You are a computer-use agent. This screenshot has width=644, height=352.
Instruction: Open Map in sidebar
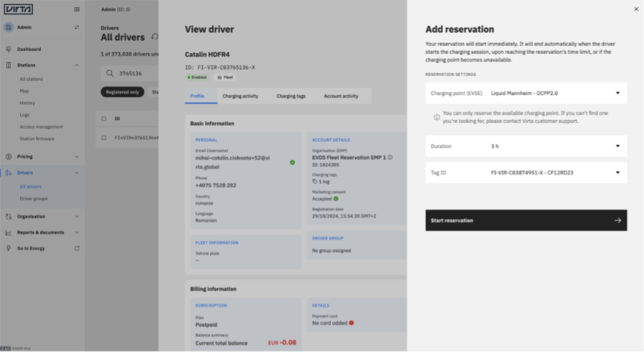click(24, 91)
